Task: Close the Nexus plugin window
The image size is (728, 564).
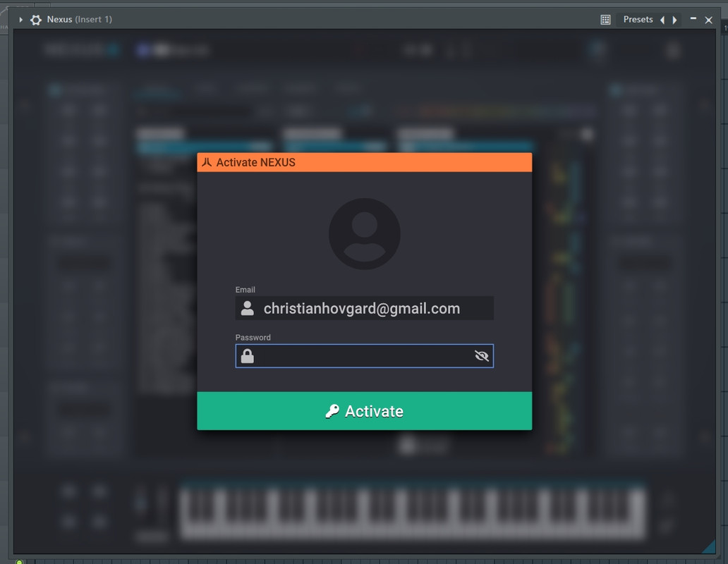Action: 708,20
